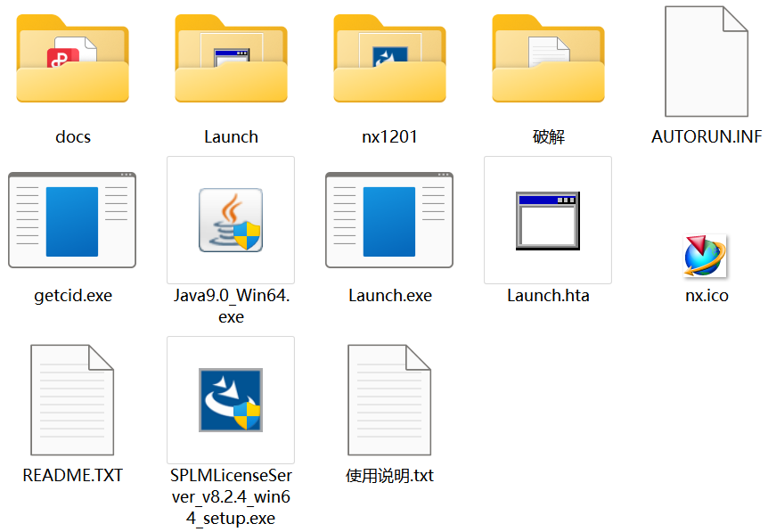Select the AUTORUN.INF blank file icon

(707, 61)
